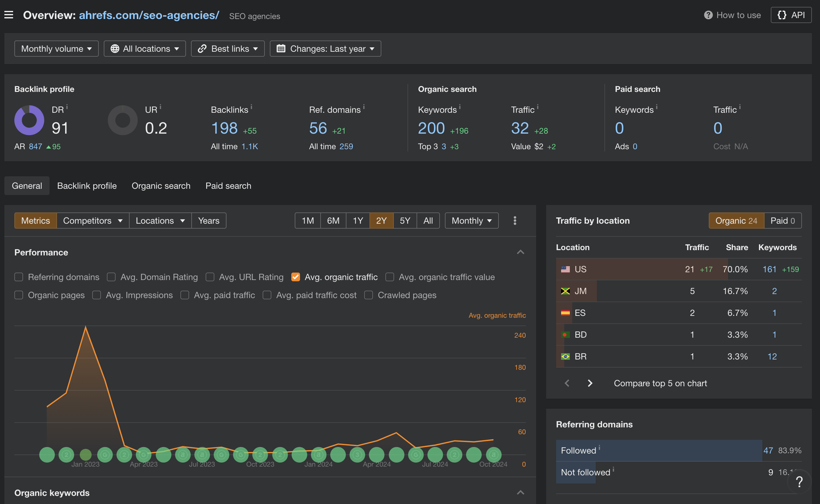Switch to the Backlink profile tab
Viewport: 820px width, 504px height.
pyautogui.click(x=87, y=186)
